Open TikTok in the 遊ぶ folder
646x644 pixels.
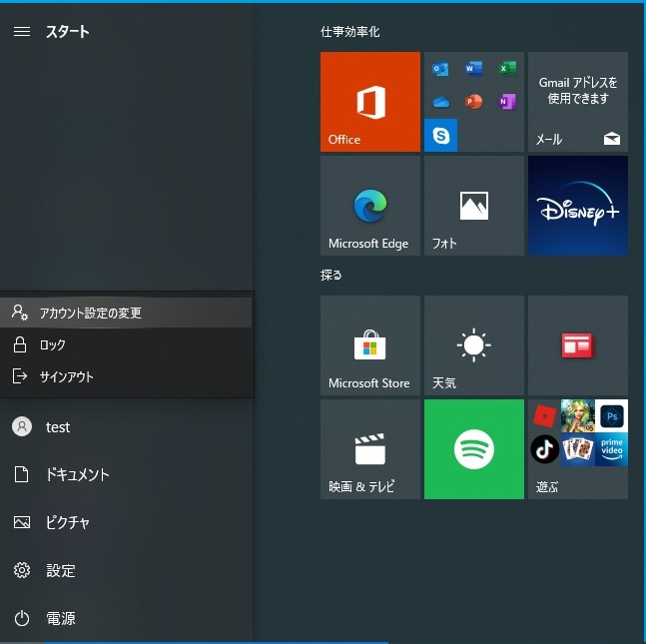544,449
